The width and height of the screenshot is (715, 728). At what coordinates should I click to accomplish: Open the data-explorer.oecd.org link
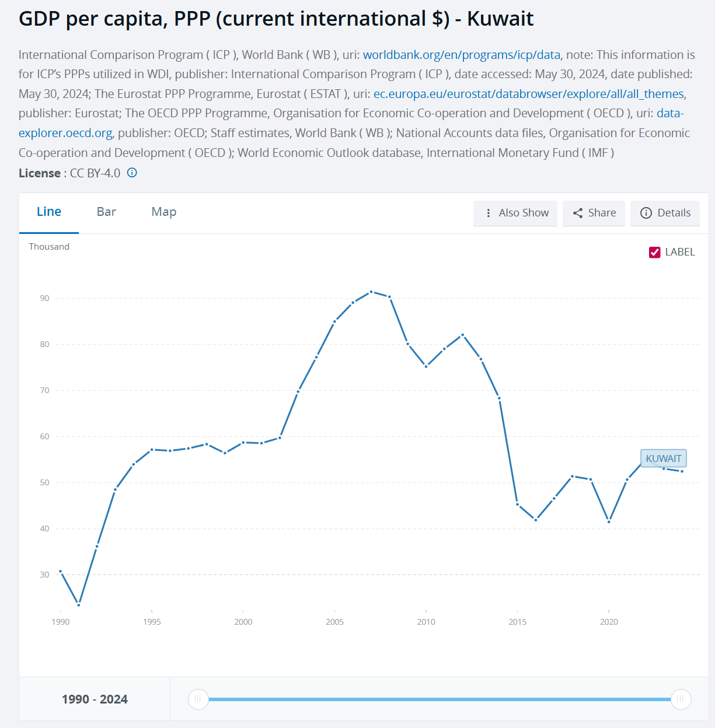[65, 133]
